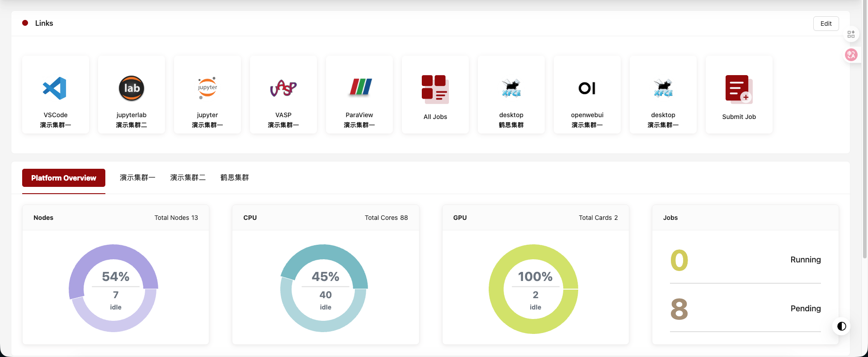
Task: Select the Platform Overview tab
Action: 64,178
